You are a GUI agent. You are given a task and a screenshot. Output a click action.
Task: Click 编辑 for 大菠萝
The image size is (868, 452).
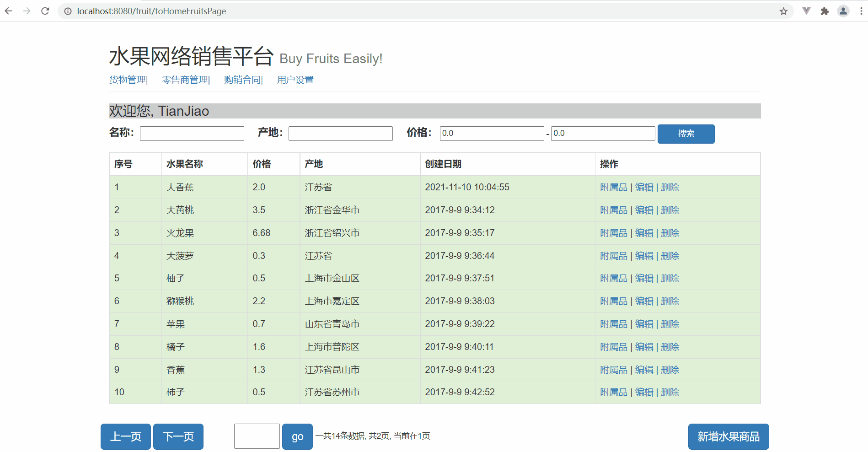(x=644, y=256)
